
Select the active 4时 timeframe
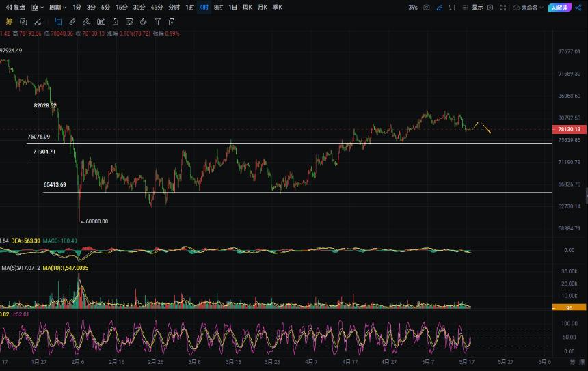[204, 7]
